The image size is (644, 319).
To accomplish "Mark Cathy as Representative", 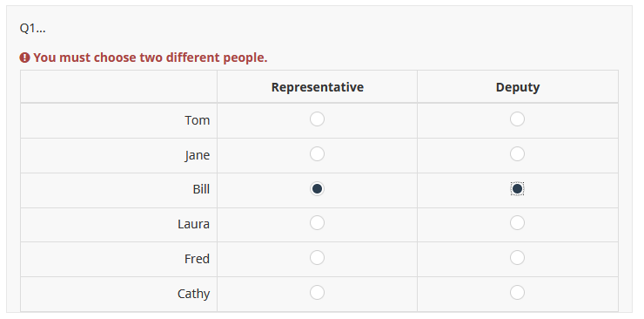I will pos(317,293).
